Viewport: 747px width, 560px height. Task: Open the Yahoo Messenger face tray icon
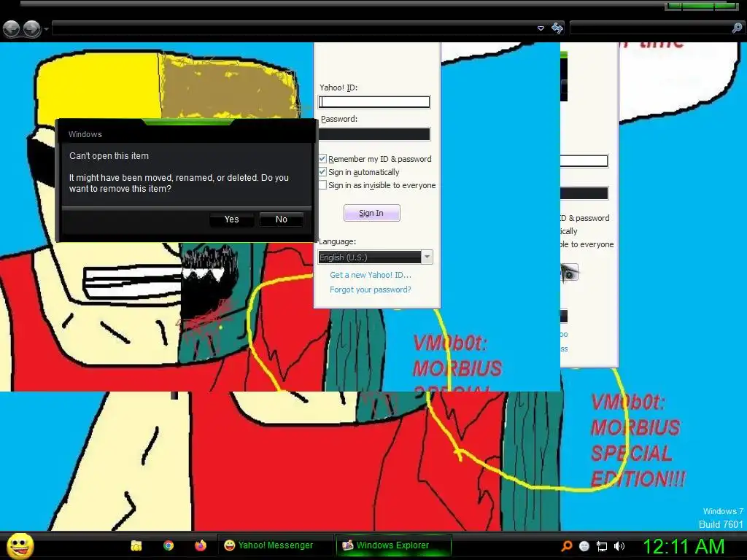(584, 546)
